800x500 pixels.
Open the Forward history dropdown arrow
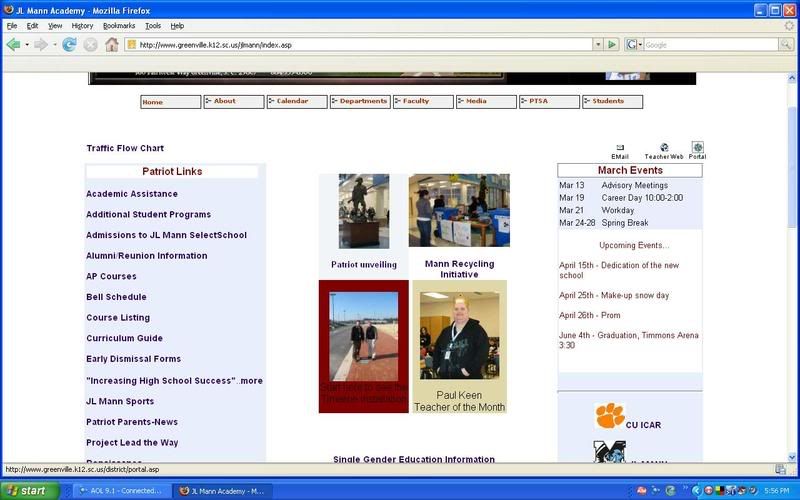point(55,45)
